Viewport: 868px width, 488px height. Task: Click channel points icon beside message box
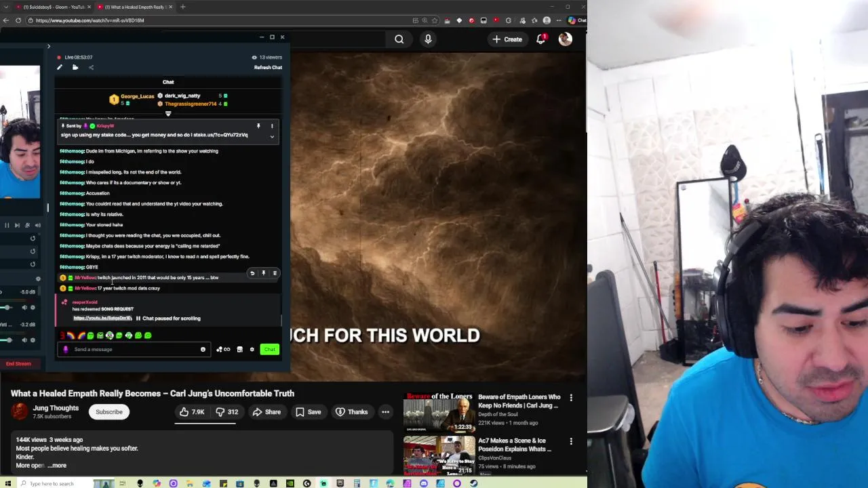tap(223, 350)
